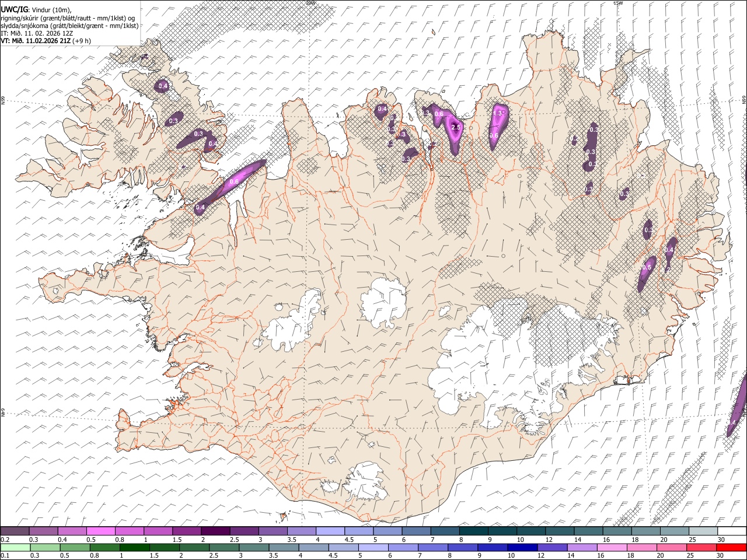The width and height of the screenshot is (747, 560).
Task: Select the 'rigning/skúrir (grænt/blátt/rautt' description line
Action: tap(68, 17)
